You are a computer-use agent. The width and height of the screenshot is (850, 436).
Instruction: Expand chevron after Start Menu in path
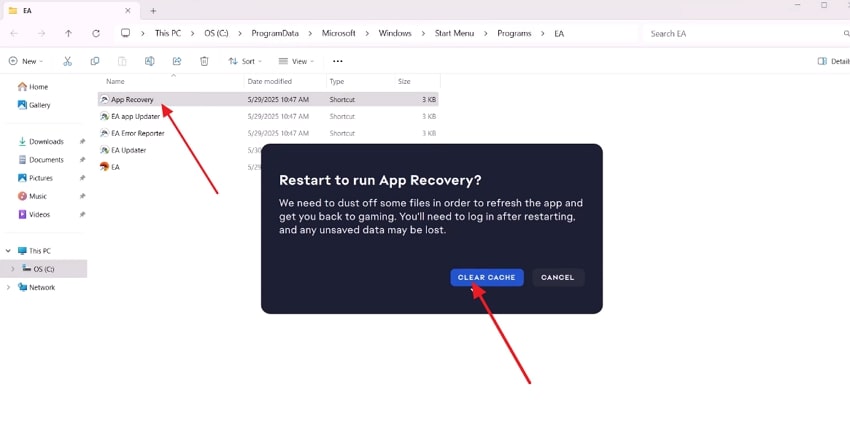pyautogui.click(x=486, y=34)
